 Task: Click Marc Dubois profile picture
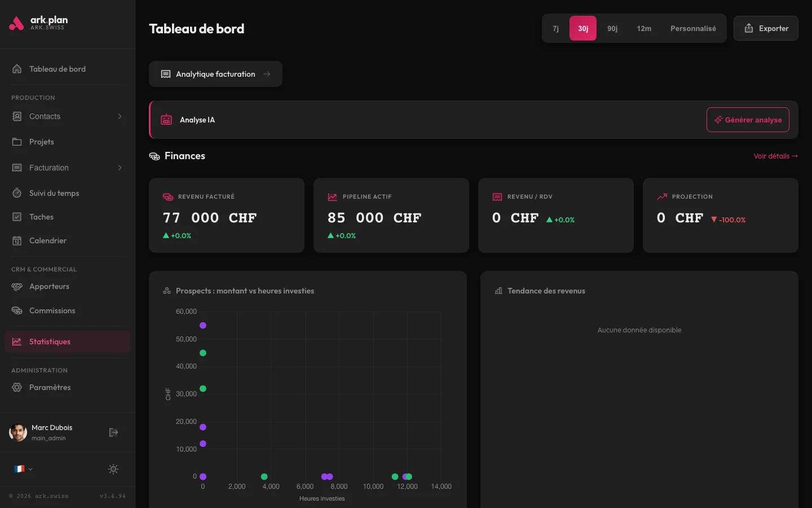click(x=17, y=432)
